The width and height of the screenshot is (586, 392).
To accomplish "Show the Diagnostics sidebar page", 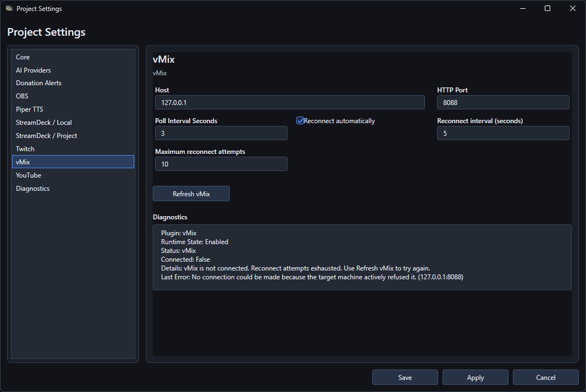I will pyautogui.click(x=73, y=189).
